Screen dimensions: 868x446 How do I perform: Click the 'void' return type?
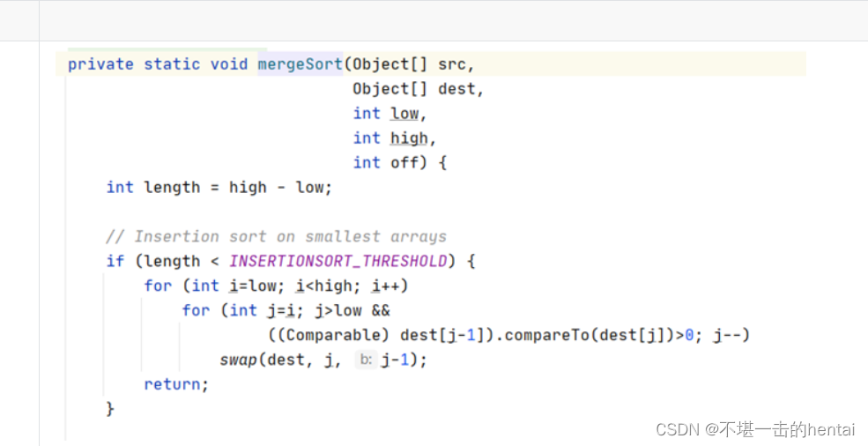tap(228, 64)
